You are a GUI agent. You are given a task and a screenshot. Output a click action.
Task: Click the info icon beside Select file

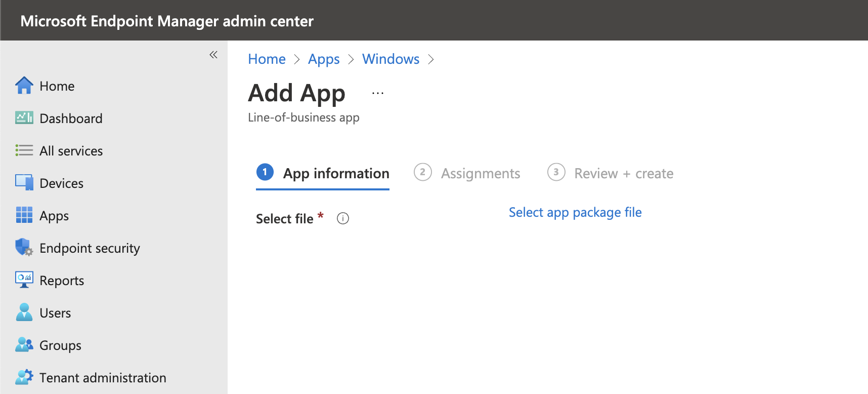point(343,218)
